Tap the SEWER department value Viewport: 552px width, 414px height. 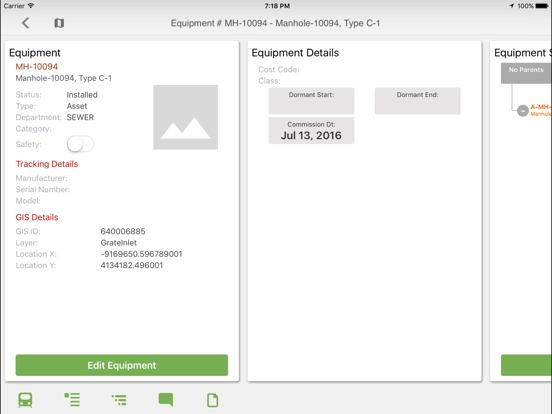click(80, 117)
